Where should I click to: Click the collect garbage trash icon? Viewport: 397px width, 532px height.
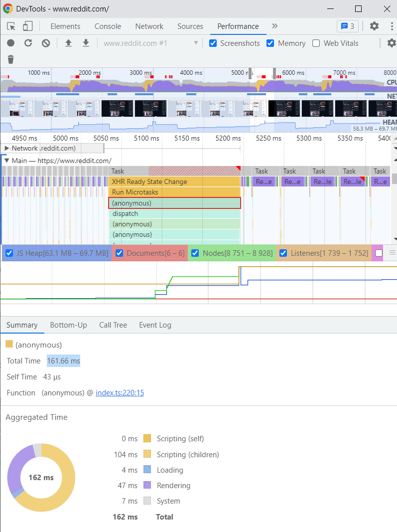point(11,59)
